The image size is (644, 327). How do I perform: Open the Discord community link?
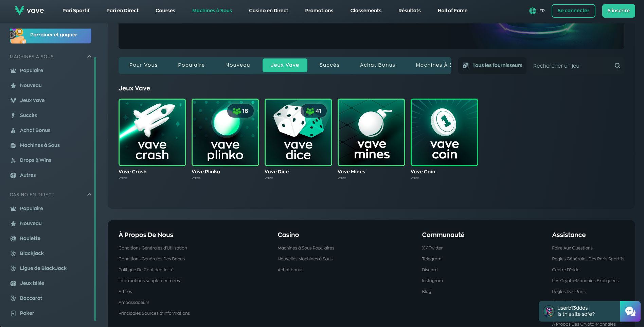[x=430, y=270]
